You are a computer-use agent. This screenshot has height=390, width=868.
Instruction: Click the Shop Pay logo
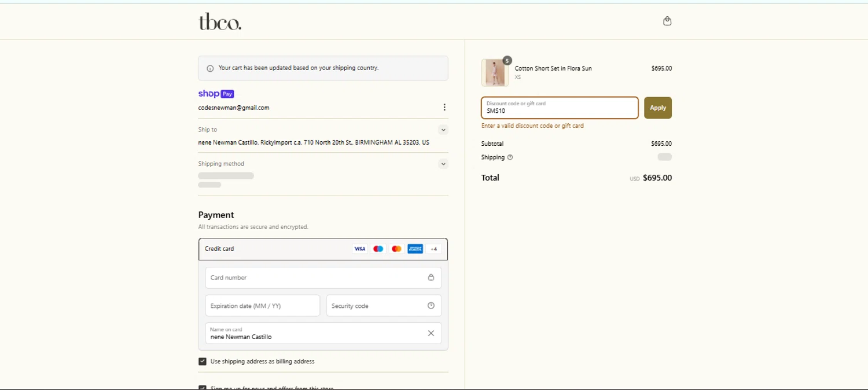point(216,94)
